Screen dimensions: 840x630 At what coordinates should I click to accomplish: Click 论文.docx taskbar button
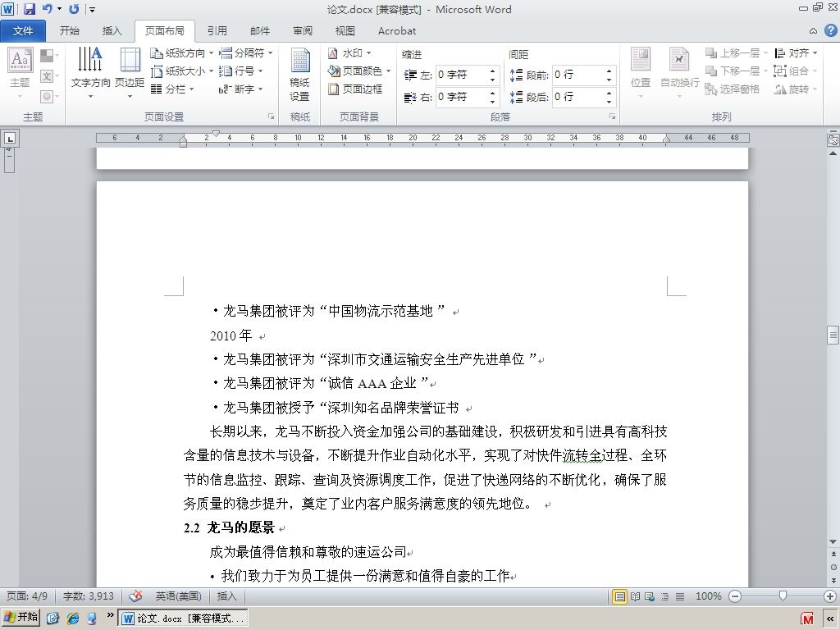click(x=183, y=619)
